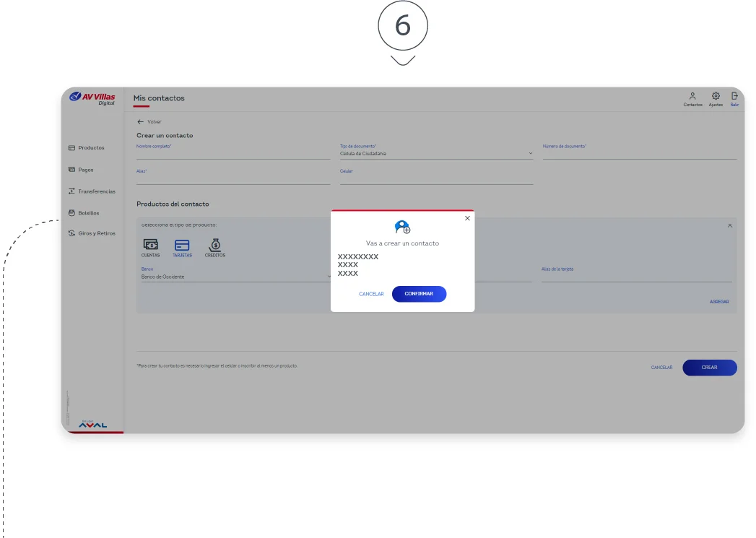Viewport: 756px width, 538px height.
Task: Close the confirmation dialog with the X
Action: [467, 217]
